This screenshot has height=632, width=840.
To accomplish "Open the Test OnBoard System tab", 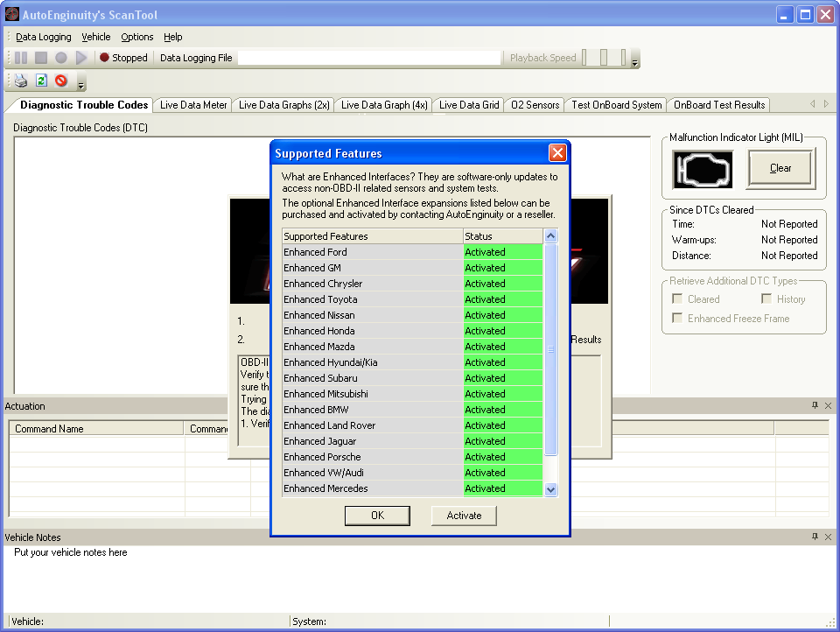I will click(x=617, y=105).
